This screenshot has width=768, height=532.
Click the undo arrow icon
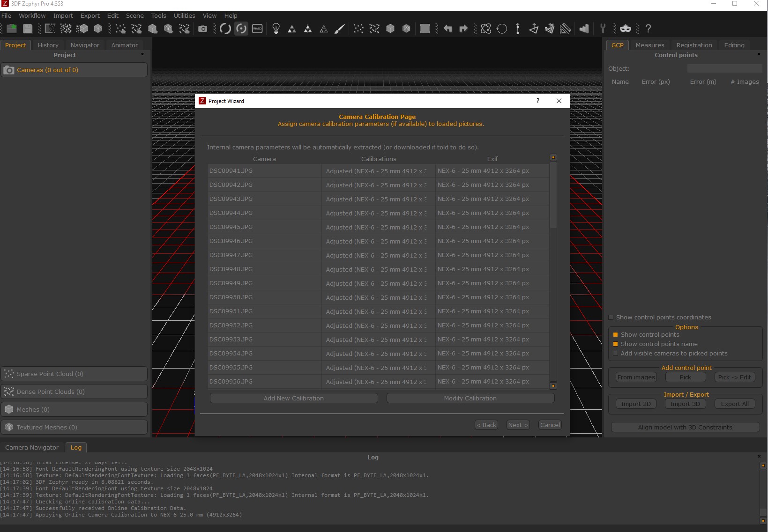coord(447,29)
